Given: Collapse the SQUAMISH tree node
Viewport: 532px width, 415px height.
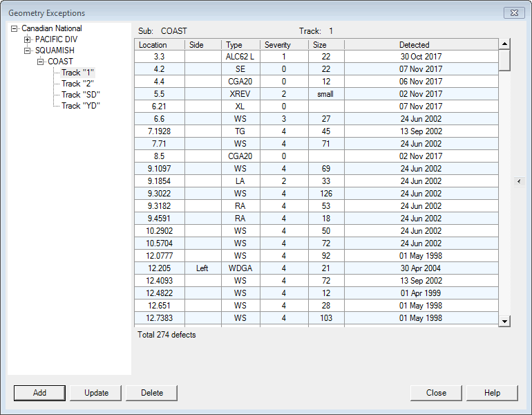Looking at the screenshot, I should (28, 51).
